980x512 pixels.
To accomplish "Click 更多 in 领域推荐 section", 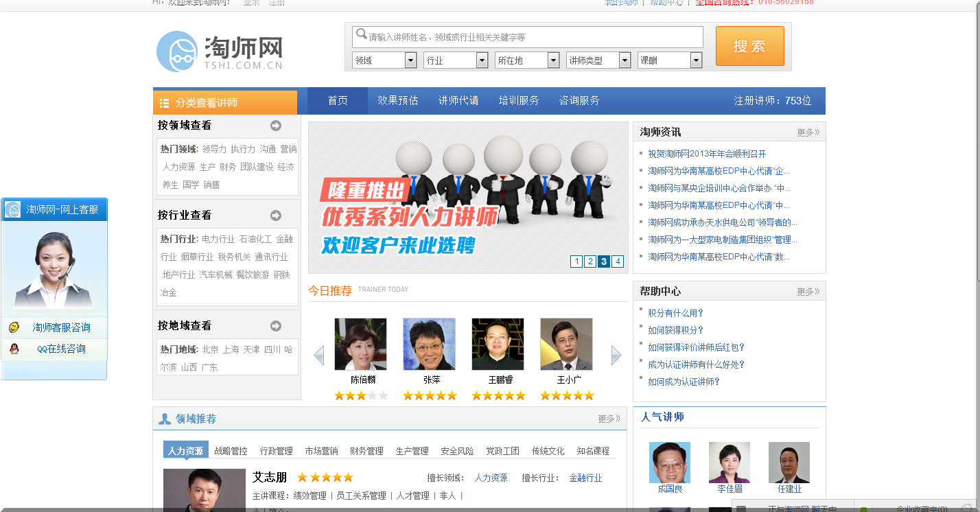I will pyautogui.click(x=609, y=419).
